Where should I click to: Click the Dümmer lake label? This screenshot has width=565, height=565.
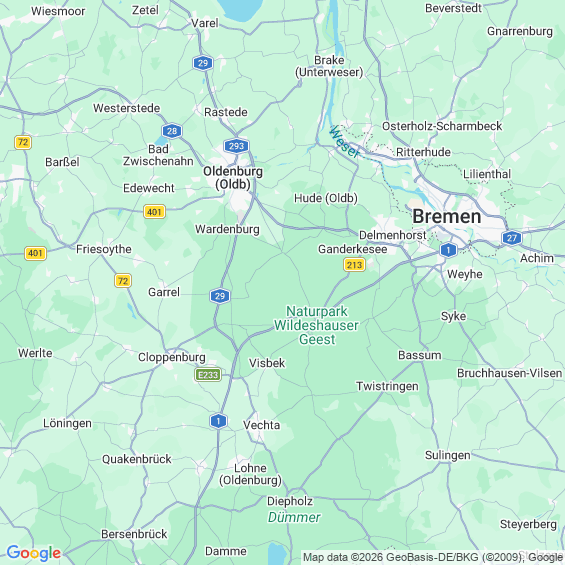click(294, 517)
